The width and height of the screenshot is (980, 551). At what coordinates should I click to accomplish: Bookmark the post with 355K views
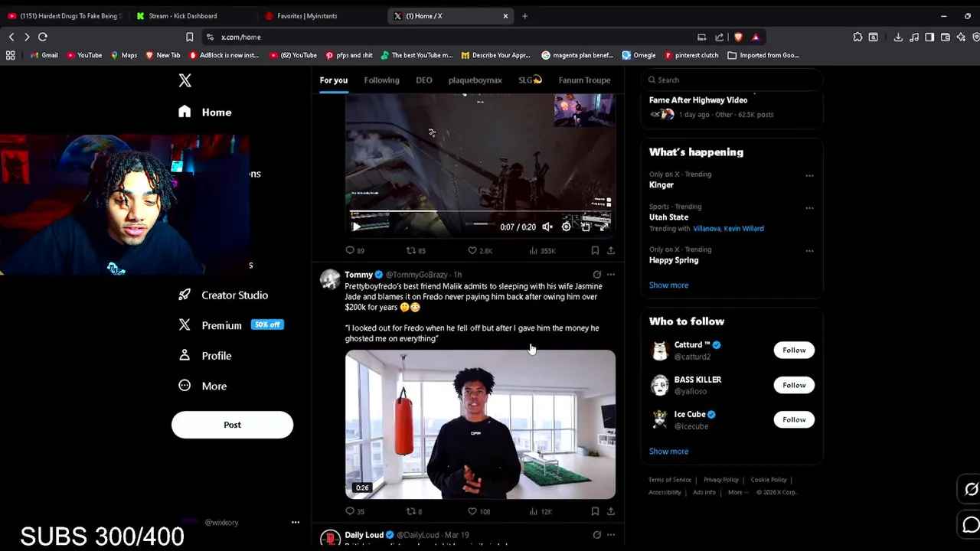(x=595, y=250)
